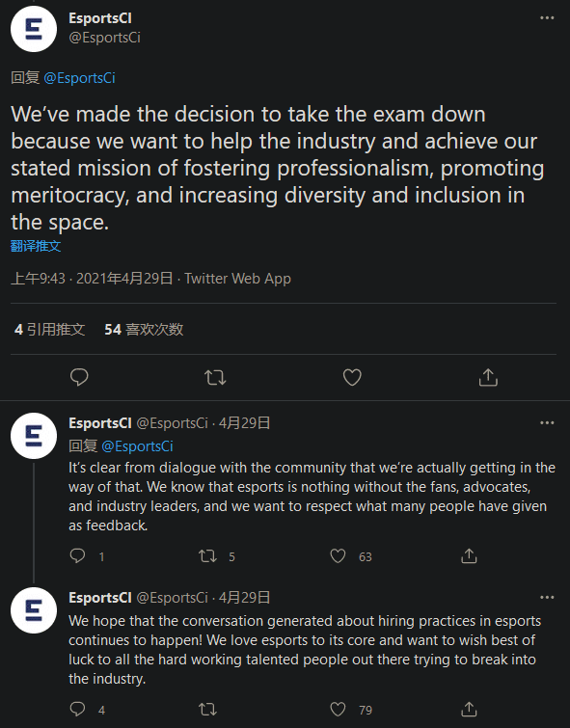Image resolution: width=570 pixels, height=728 pixels.
Task: Open EsportsCI avatar on main tweet
Action: (34, 29)
